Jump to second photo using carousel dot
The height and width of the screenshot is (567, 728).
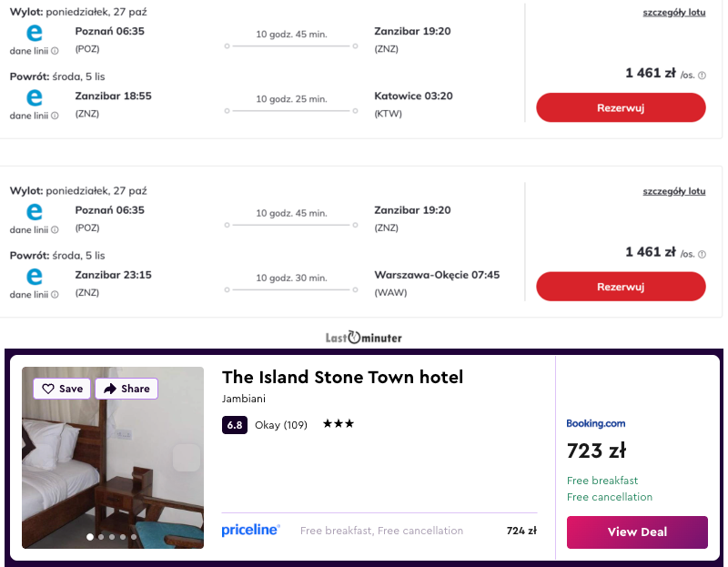pyautogui.click(x=101, y=537)
